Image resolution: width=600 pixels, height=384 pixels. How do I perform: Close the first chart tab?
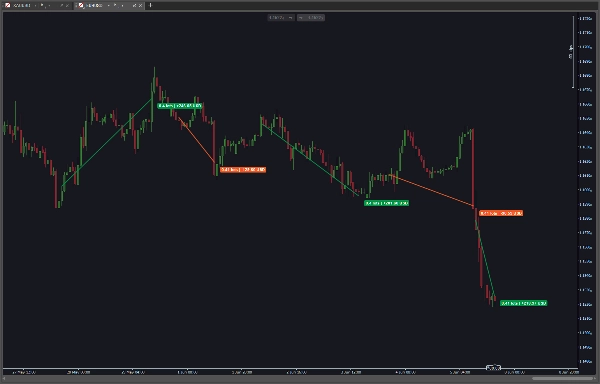[x=67, y=5]
